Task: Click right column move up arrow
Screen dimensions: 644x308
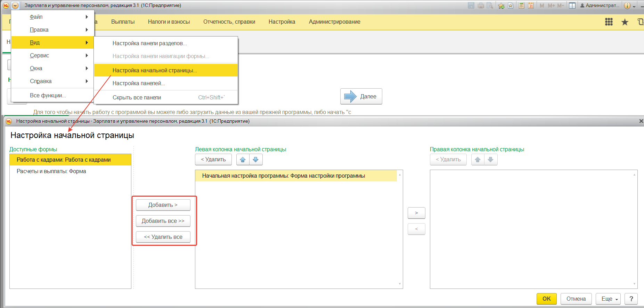Action: [478, 159]
